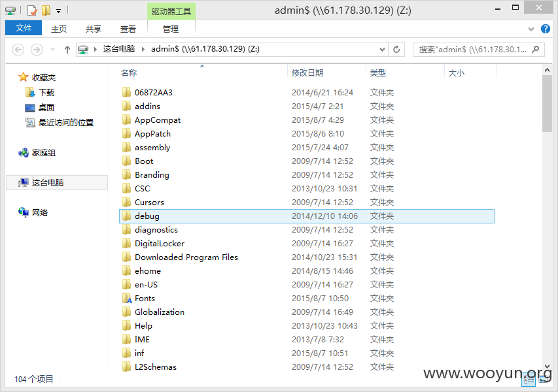This screenshot has width=558, height=392.
Task: Click the Back navigation arrow
Action: coord(18,50)
